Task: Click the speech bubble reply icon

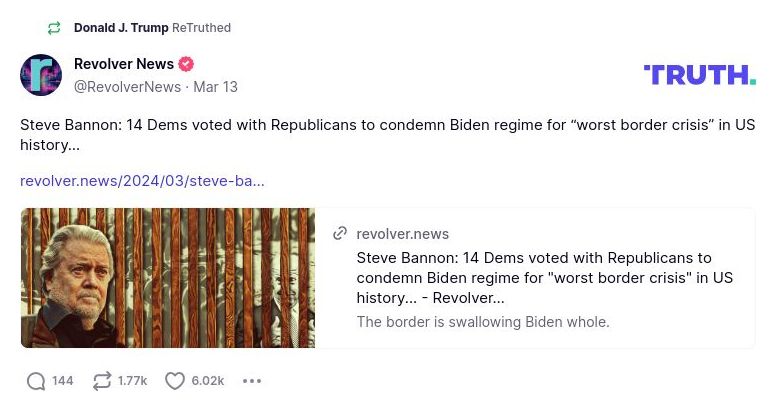Action: [x=36, y=381]
